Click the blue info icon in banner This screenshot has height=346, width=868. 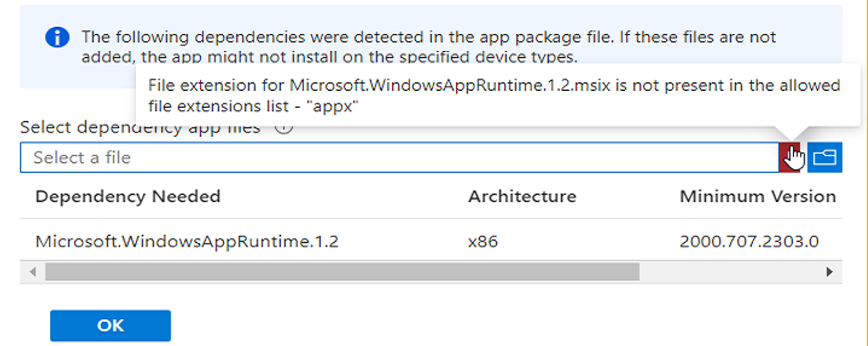pos(57,37)
